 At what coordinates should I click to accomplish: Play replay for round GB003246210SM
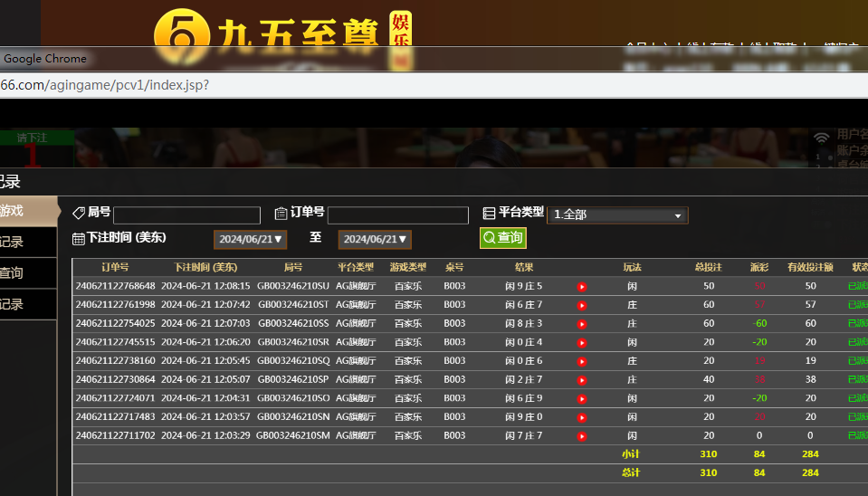pos(582,436)
